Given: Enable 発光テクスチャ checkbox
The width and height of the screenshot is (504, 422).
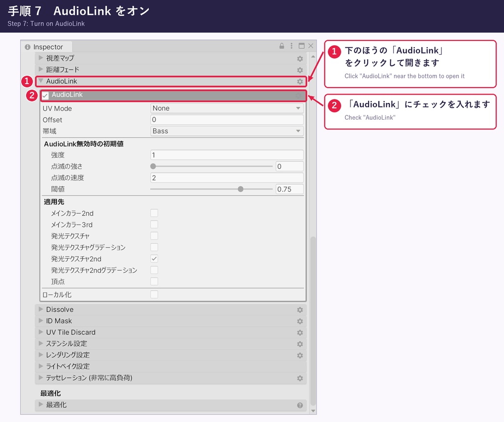Looking at the screenshot, I should point(154,236).
